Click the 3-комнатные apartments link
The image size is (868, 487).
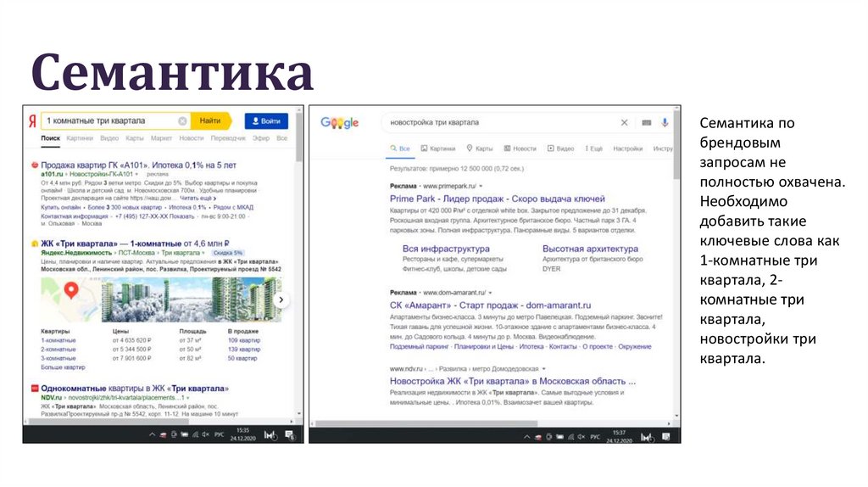pyautogui.click(x=58, y=358)
